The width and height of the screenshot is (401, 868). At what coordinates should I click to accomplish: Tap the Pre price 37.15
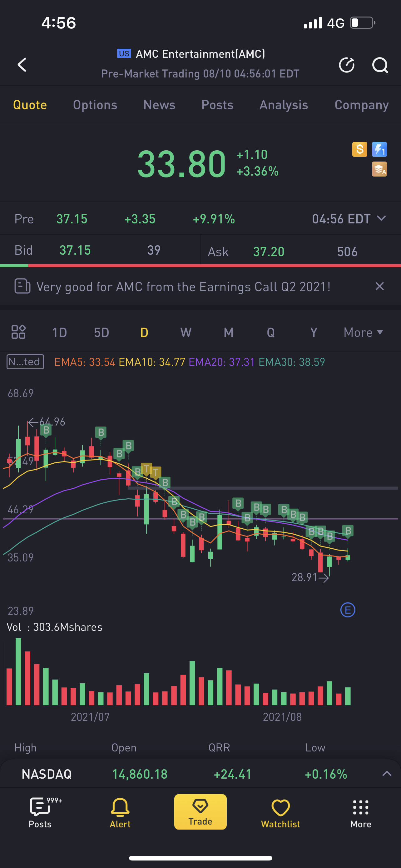click(72, 219)
